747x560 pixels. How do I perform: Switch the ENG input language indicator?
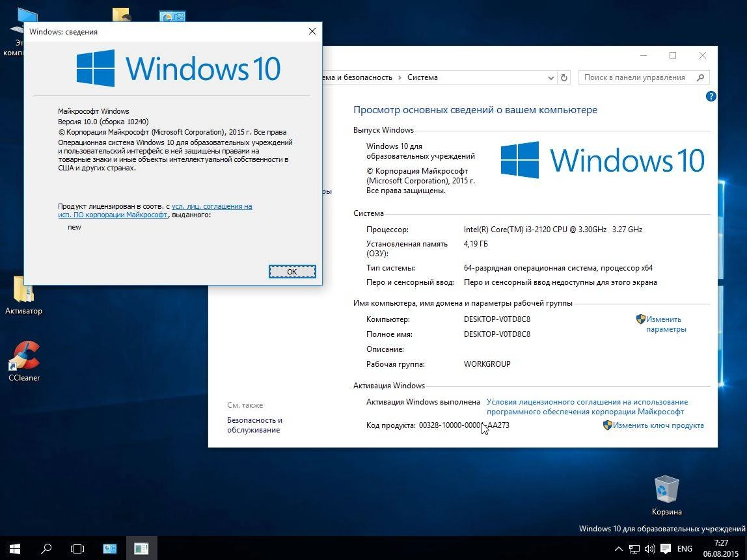(x=685, y=548)
